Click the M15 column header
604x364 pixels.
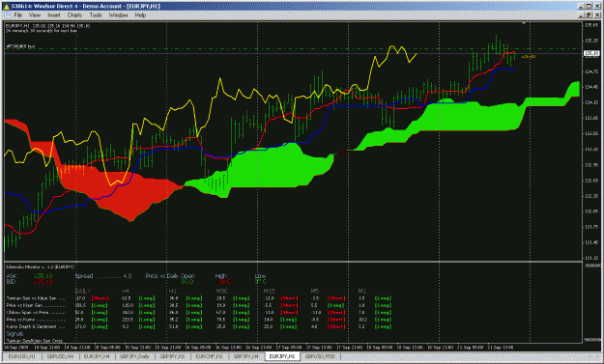[269, 292]
